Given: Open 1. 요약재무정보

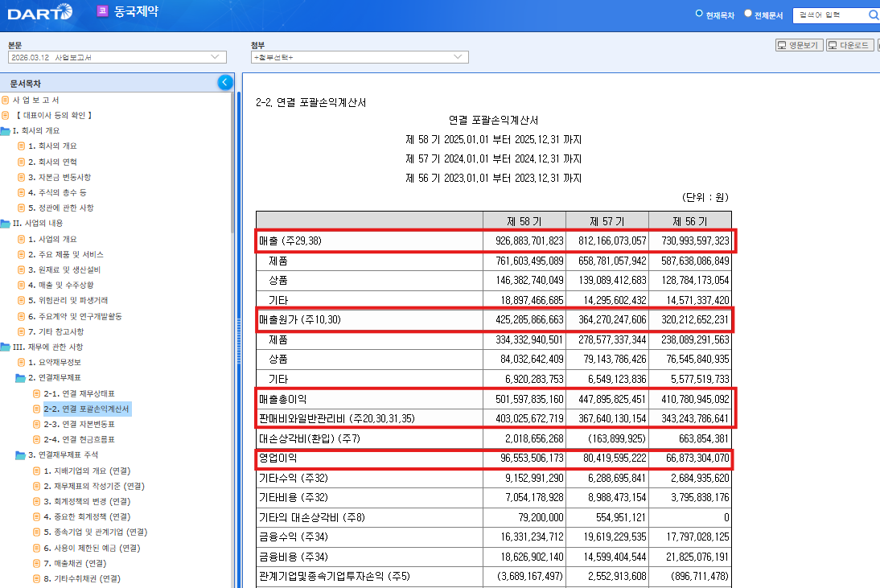Looking at the screenshot, I should coord(55,363).
